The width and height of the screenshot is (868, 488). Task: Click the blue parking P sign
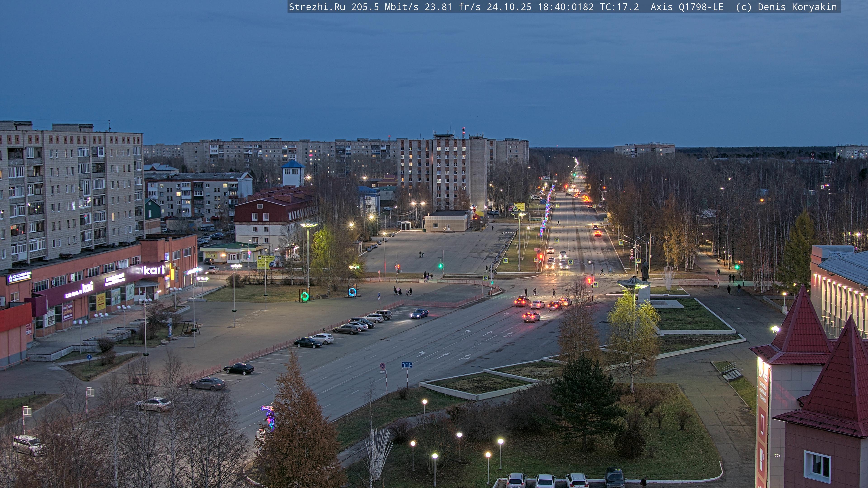coord(379,294)
